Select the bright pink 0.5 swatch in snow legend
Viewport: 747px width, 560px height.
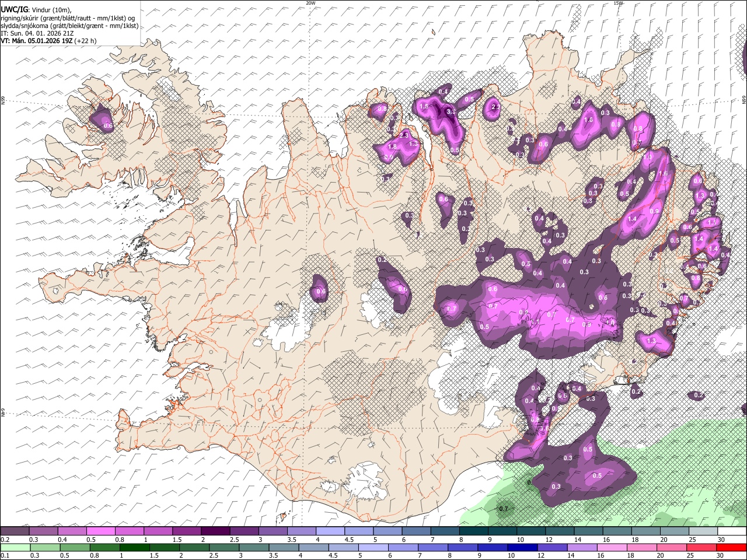pyautogui.click(x=100, y=531)
